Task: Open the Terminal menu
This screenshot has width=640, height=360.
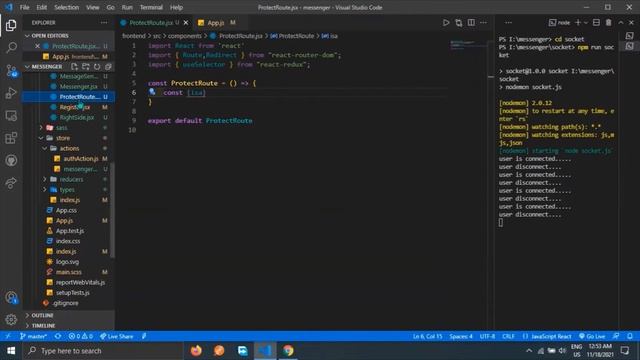Action: pyautogui.click(x=151, y=7)
